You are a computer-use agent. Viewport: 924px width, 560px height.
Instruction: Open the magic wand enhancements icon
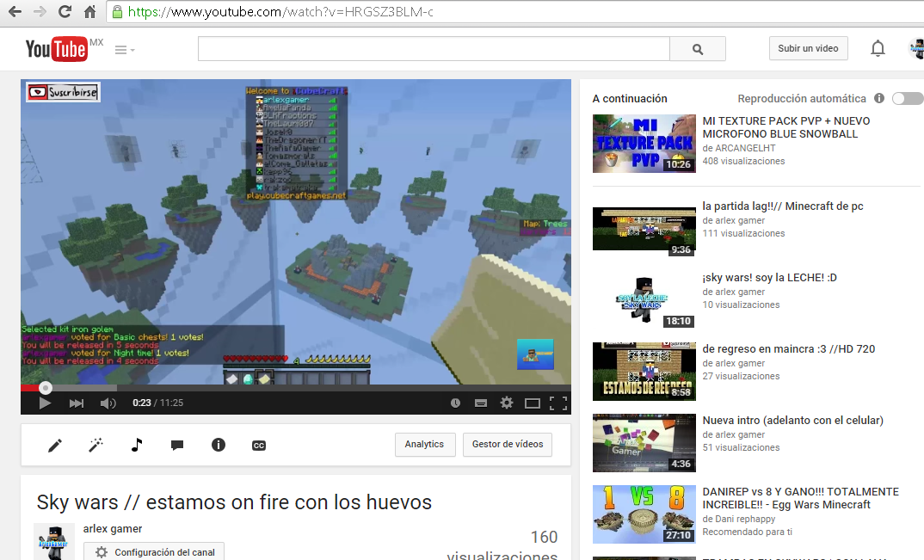pyautogui.click(x=95, y=445)
